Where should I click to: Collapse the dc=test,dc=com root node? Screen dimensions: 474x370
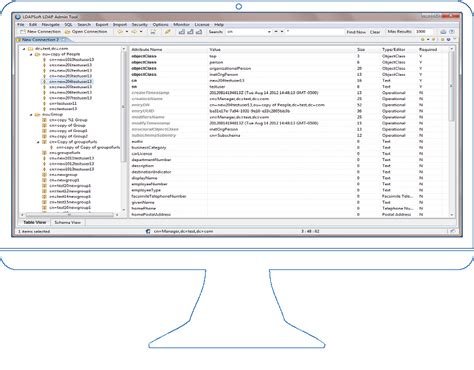coord(24,49)
